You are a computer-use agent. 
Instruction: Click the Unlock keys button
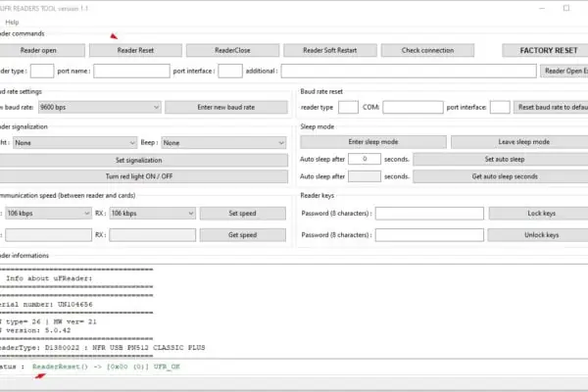pyautogui.click(x=538, y=235)
